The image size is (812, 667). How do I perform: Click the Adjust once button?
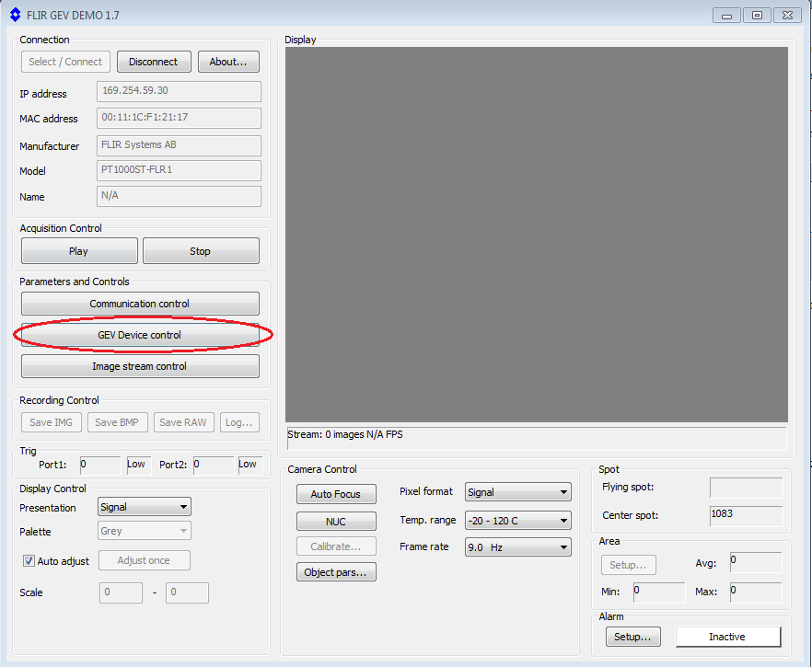(145, 560)
